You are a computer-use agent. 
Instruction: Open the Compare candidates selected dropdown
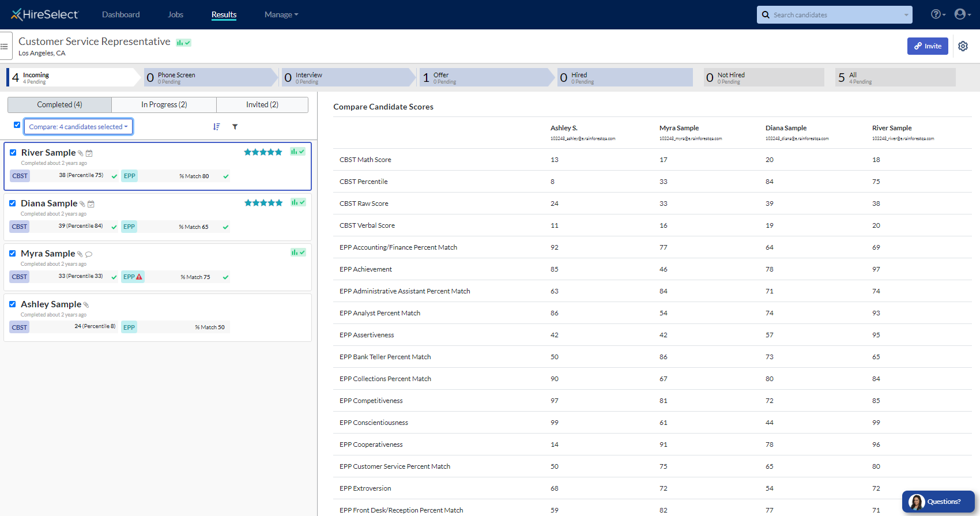pyautogui.click(x=78, y=127)
